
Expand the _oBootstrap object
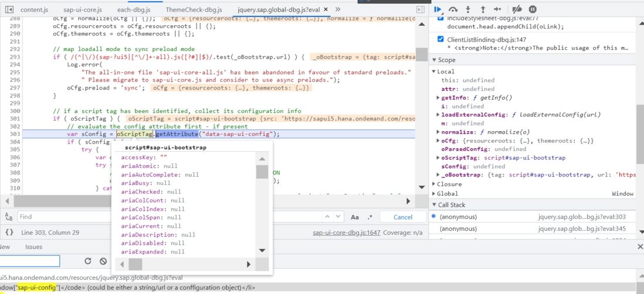tap(438, 175)
